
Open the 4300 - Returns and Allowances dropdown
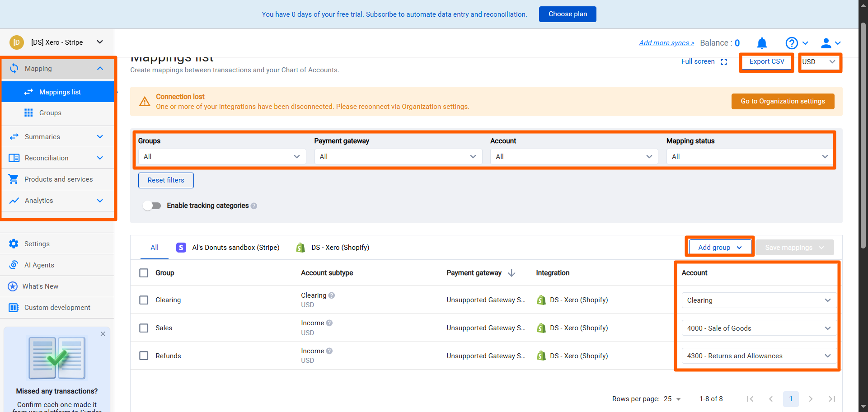759,356
